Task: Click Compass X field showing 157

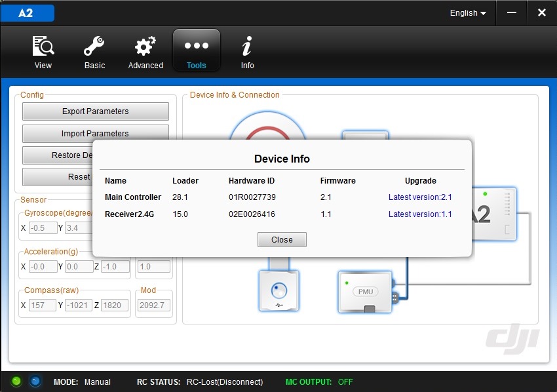Action: tap(43, 305)
